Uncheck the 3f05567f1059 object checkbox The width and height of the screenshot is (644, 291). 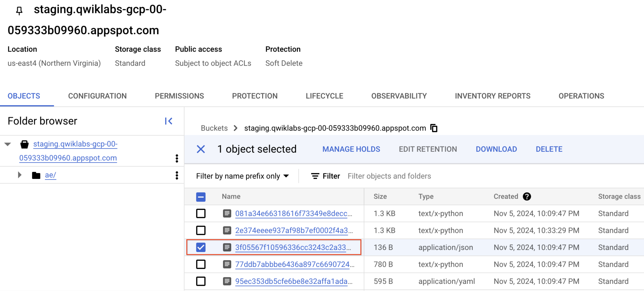tap(201, 247)
